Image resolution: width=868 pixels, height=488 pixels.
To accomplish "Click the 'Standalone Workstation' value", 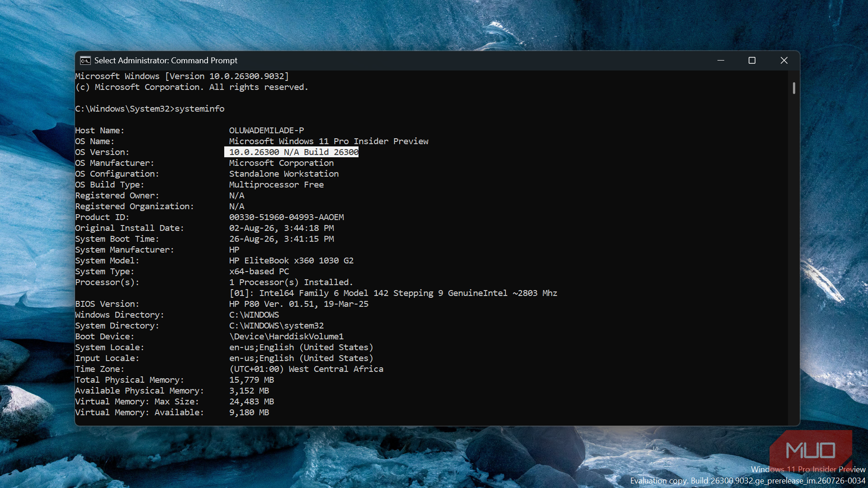I will [x=284, y=174].
